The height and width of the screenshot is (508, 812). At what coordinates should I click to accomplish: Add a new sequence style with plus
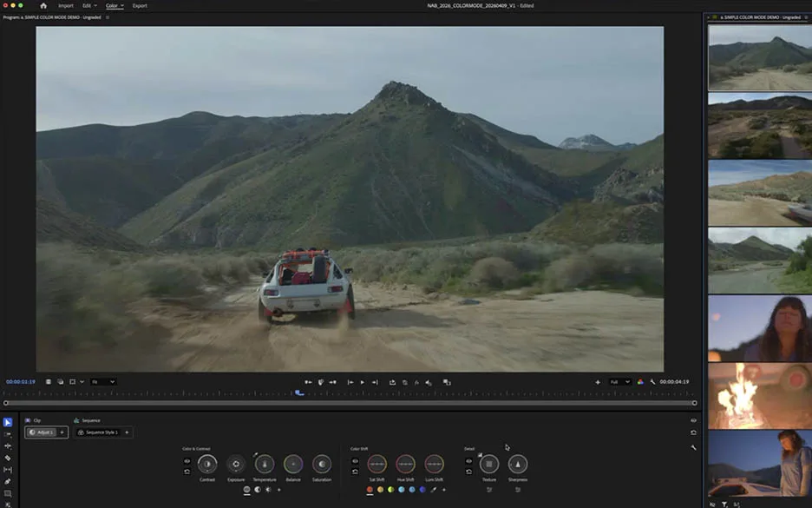(127, 432)
